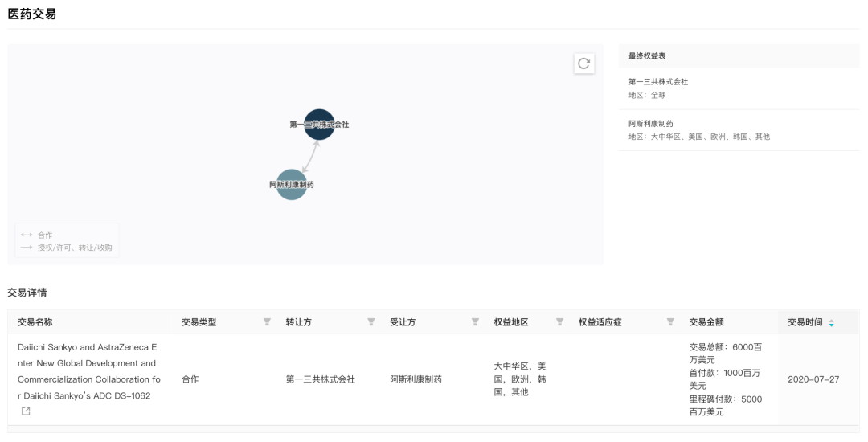Select the 第一三共株式会社 graph node

pyautogui.click(x=319, y=125)
